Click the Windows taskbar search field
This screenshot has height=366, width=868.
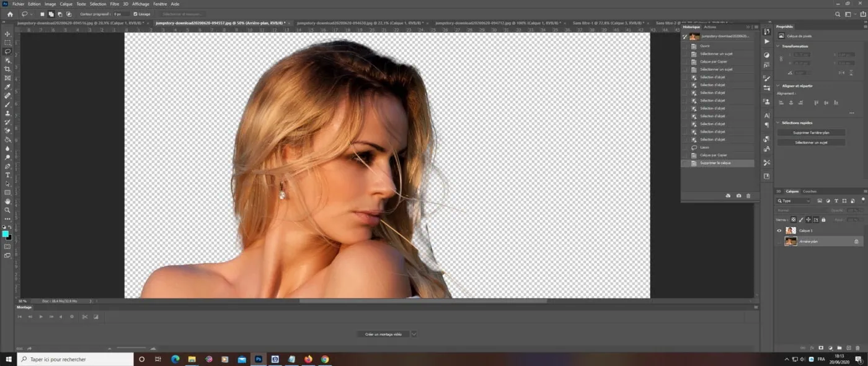[74, 359]
